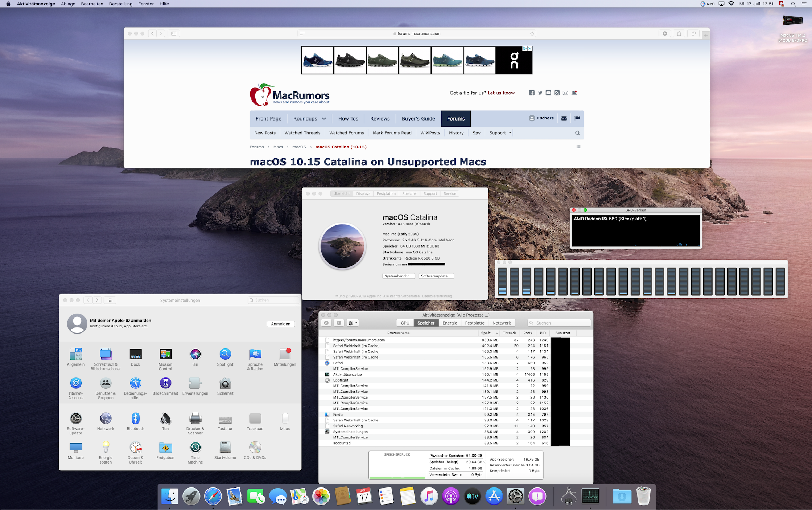Reload page in Safari address bar

pyautogui.click(x=532, y=33)
